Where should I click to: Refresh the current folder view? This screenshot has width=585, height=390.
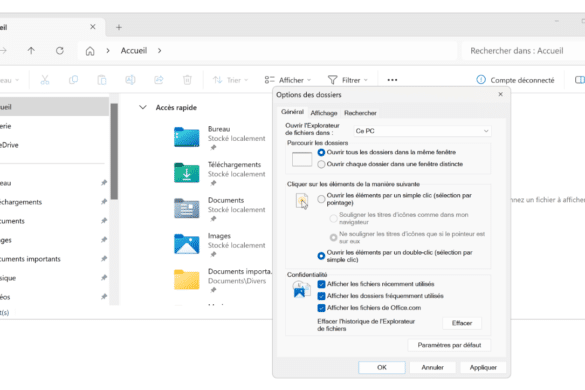coord(60,50)
